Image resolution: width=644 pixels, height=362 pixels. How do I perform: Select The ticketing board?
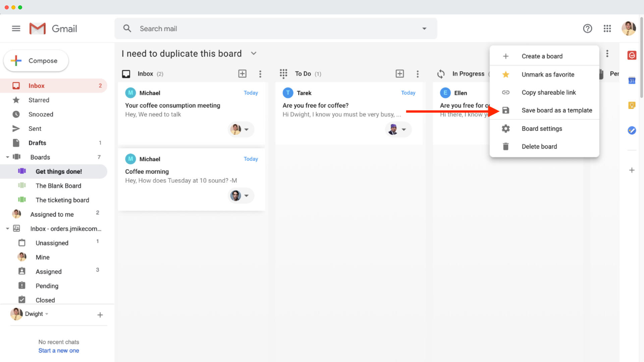(x=54, y=200)
